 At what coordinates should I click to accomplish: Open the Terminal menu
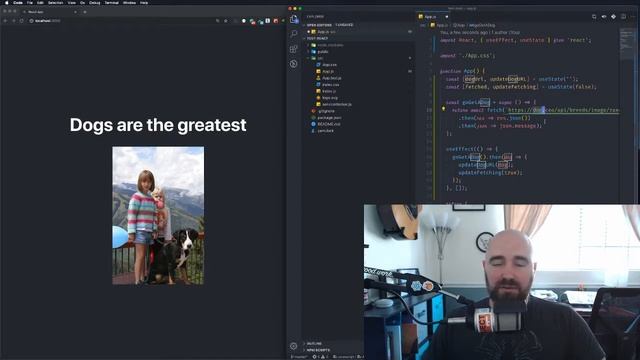click(x=111, y=2)
